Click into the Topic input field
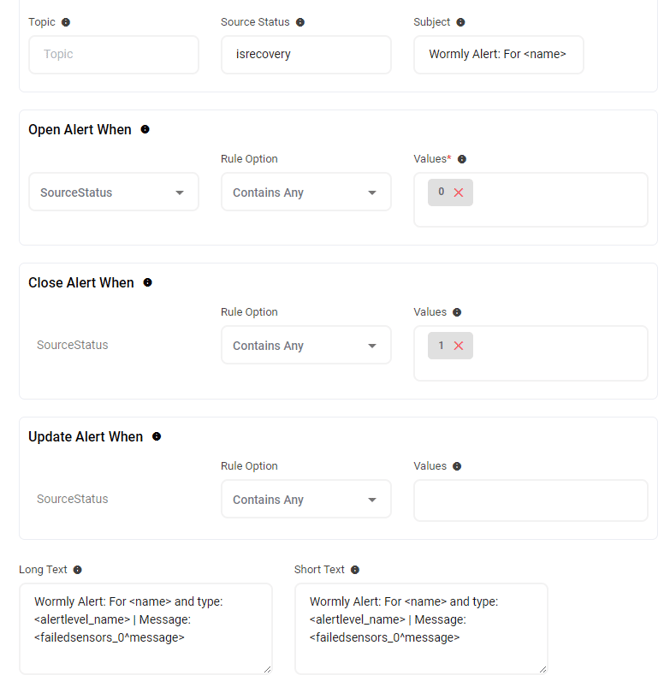 coord(113,54)
